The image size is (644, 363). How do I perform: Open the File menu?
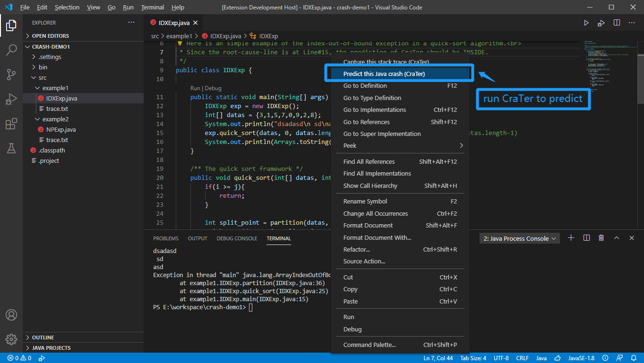click(x=25, y=8)
